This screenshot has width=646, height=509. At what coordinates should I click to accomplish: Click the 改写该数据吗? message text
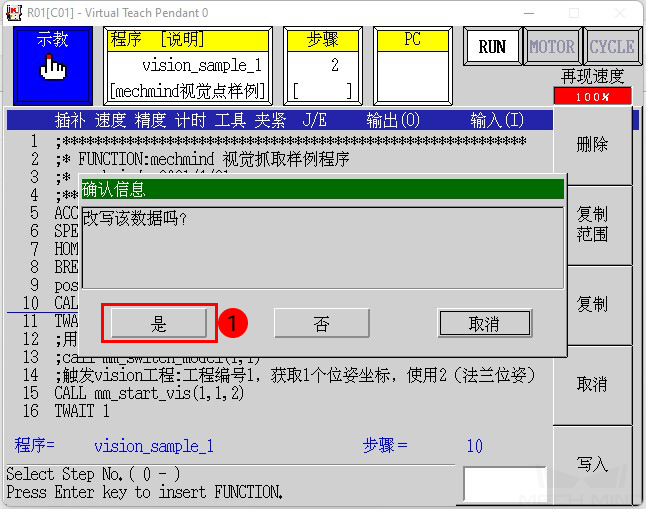coord(135,218)
